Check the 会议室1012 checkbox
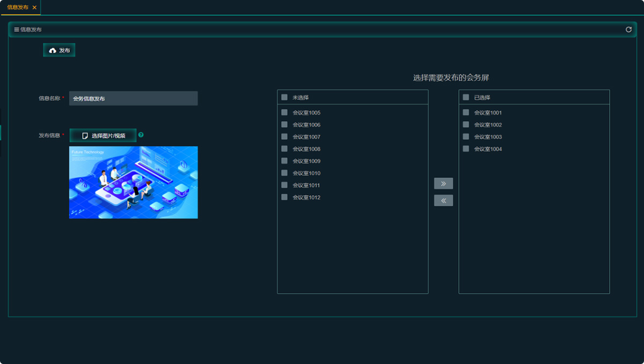Image resolution: width=644 pixels, height=364 pixels. click(284, 197)
